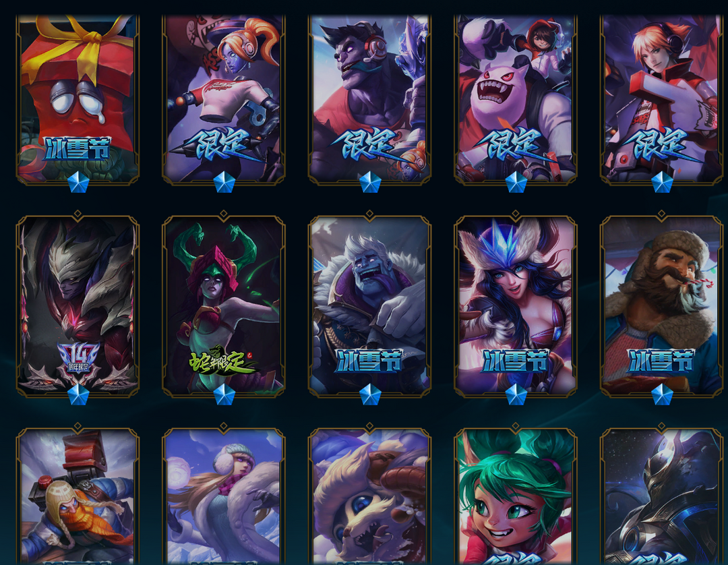Click blue gem beneath purple headset brute card
Image resolution: width=728 pixels, height=565 pixels.
(x=370, y=182)
